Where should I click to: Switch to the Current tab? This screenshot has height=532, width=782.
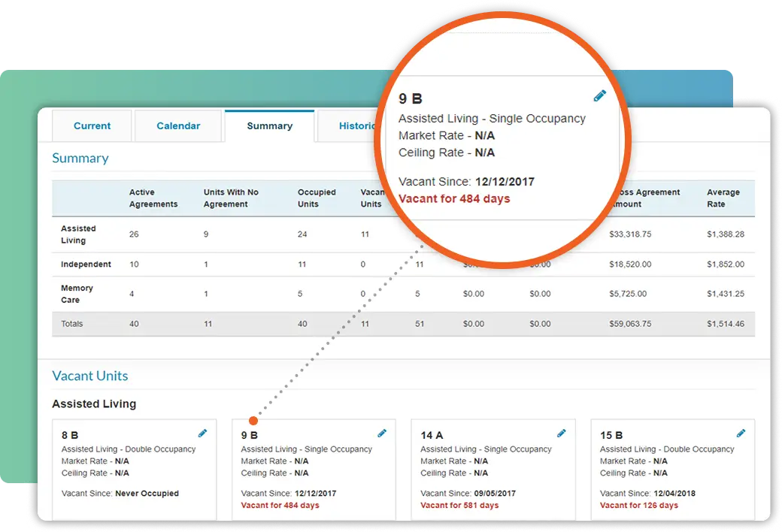91,125
